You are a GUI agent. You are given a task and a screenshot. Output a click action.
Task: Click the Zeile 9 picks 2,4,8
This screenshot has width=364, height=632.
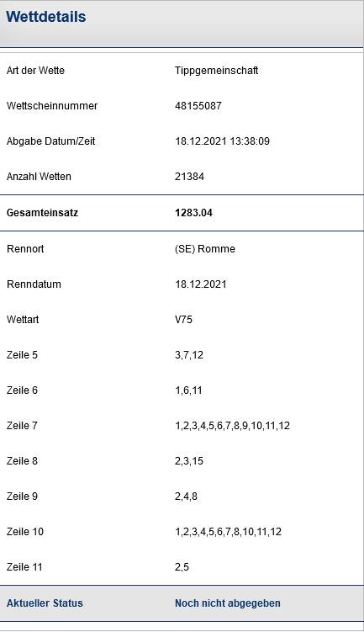pos(186,497)
